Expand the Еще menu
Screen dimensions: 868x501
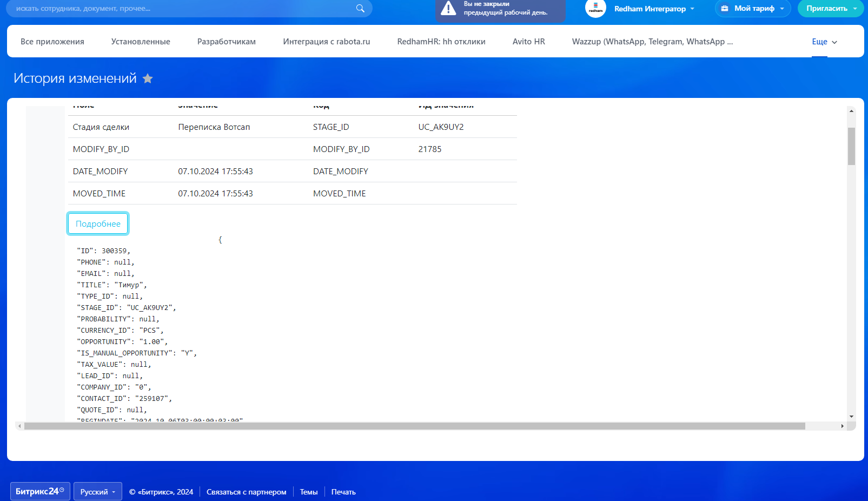point(824,42)
